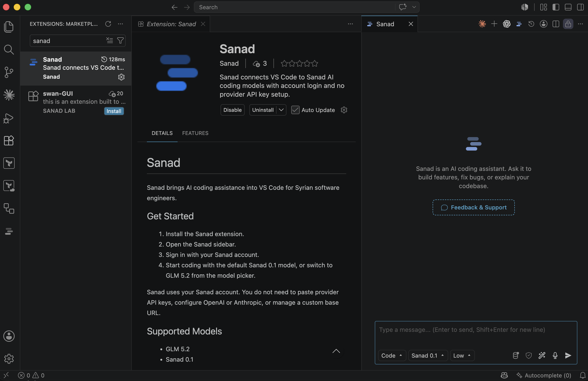Image resolution: width=588 pixels, height=381 pixels.
Task: Open the Low reasoning level dropdown
Action: (462, 355)
